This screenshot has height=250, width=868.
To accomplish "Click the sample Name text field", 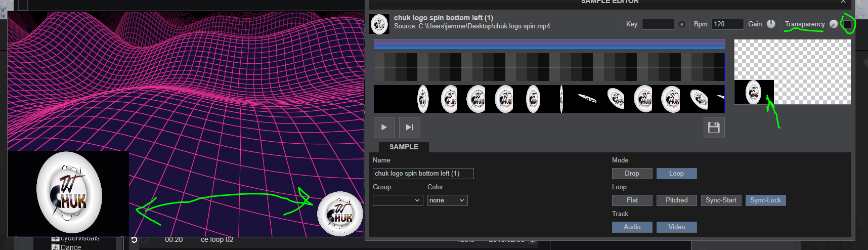I will [x=423, y=174].
